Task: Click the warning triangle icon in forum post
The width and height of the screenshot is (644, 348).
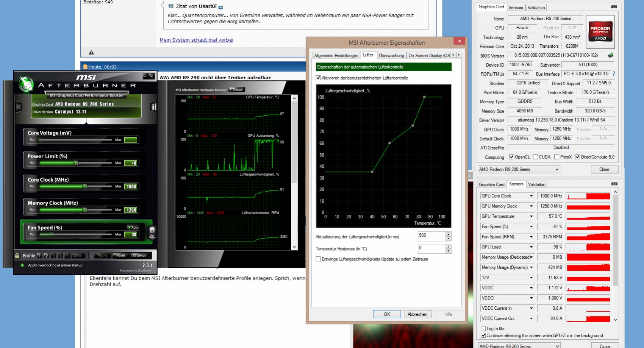Action: 91,53
